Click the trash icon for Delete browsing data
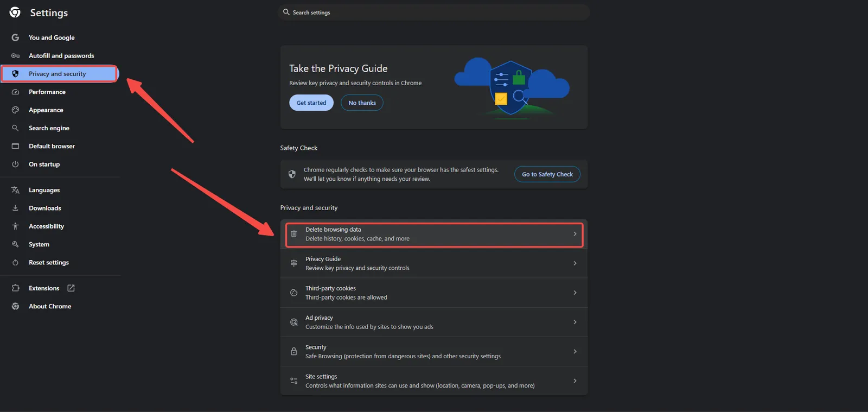The image size is (868, 412). 293,234
